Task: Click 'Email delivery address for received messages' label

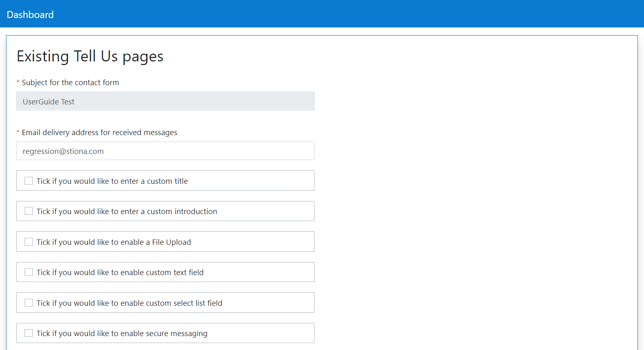Action: pyautogui.click(x=99, y=133)
